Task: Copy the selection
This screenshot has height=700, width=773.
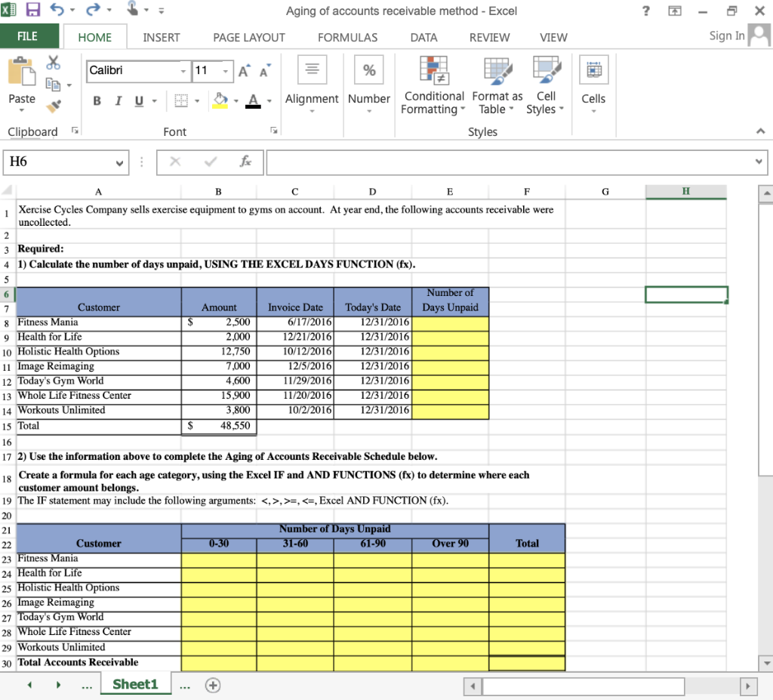Action: 53,85
